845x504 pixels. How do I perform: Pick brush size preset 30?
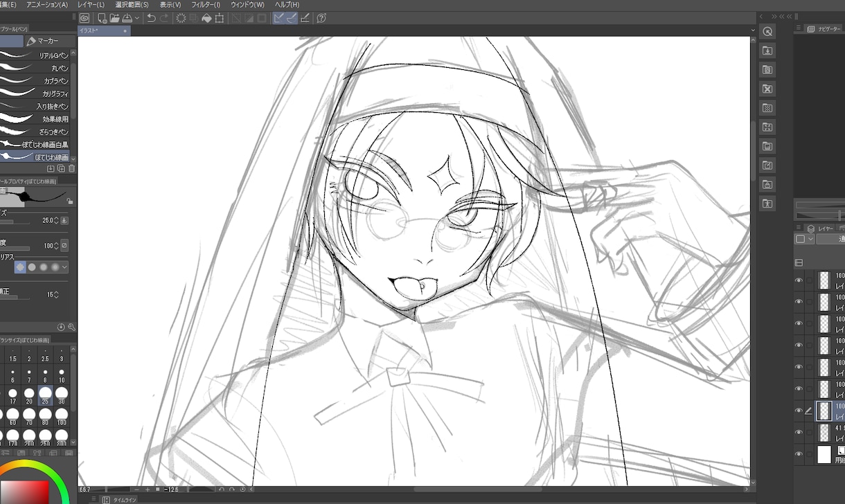[62, 395]
